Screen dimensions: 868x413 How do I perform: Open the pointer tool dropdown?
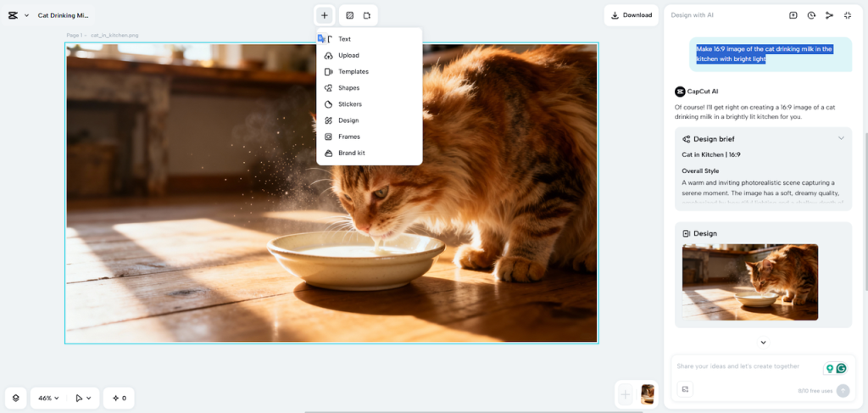pyautogui.click(x=83, y=398)
